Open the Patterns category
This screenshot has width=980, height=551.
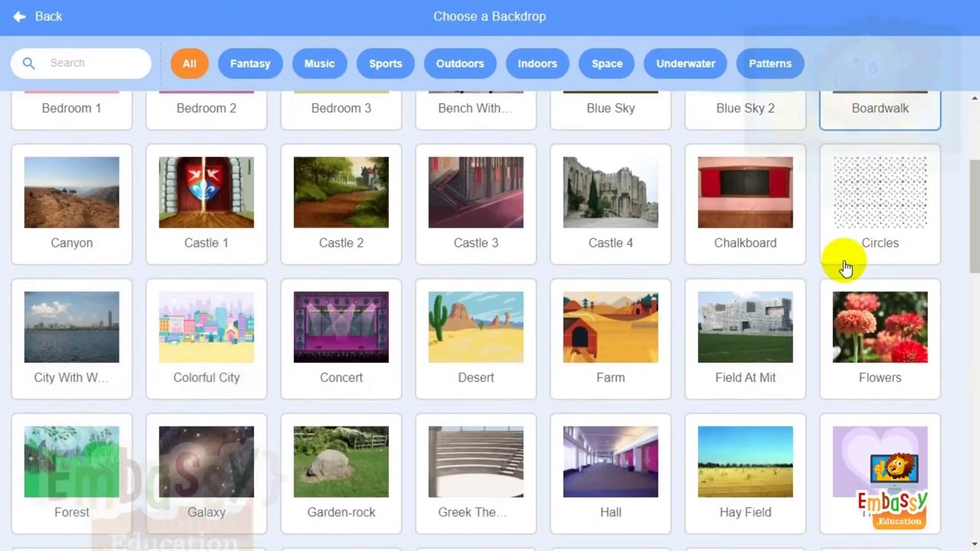[769, 64]
